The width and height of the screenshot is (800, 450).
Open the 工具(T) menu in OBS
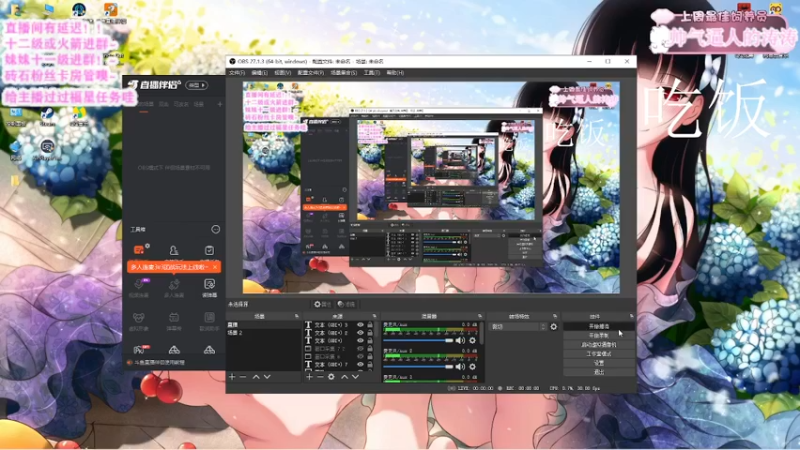point(371,73)
